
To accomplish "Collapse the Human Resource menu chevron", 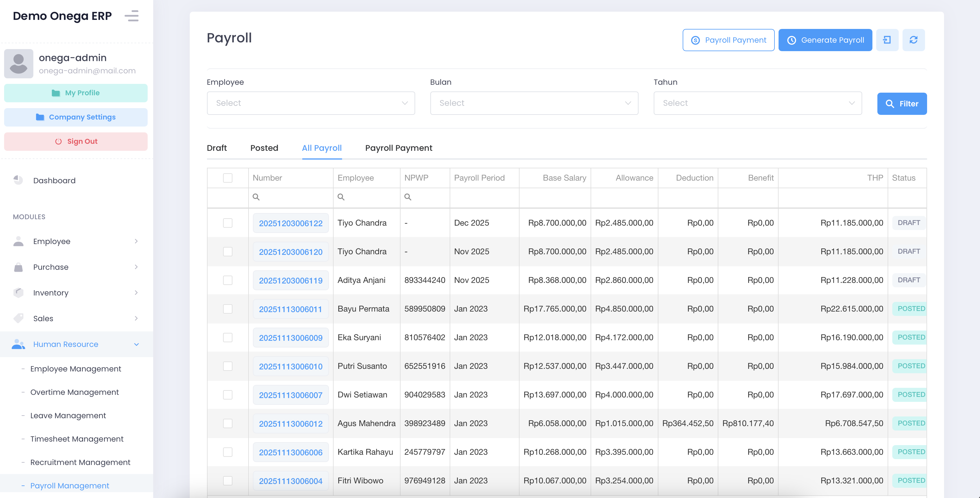I will [137, 344].
